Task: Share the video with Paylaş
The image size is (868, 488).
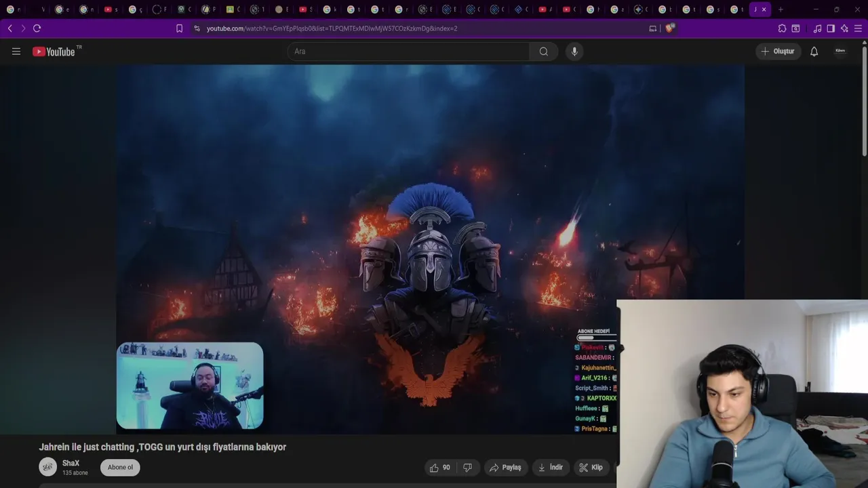Action: [x=505, y=468]
